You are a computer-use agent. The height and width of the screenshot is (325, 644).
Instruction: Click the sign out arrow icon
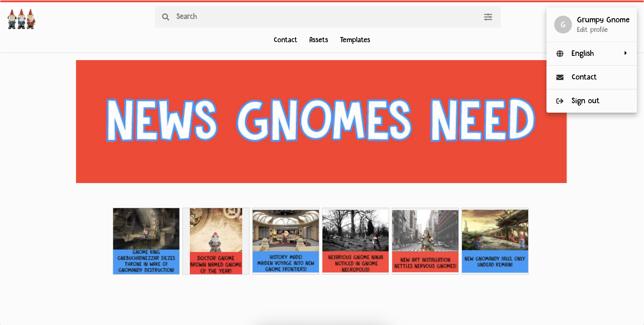point(559,101)
